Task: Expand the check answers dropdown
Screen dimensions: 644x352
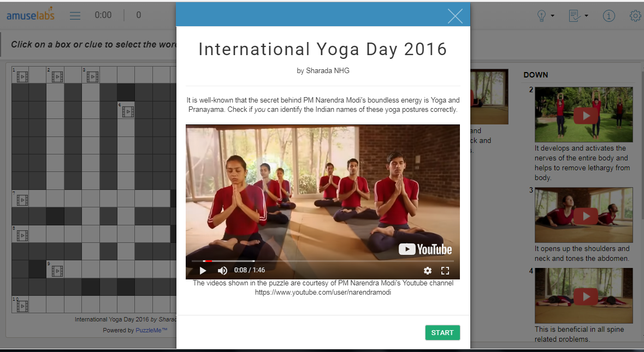Action: coord(578,16)
